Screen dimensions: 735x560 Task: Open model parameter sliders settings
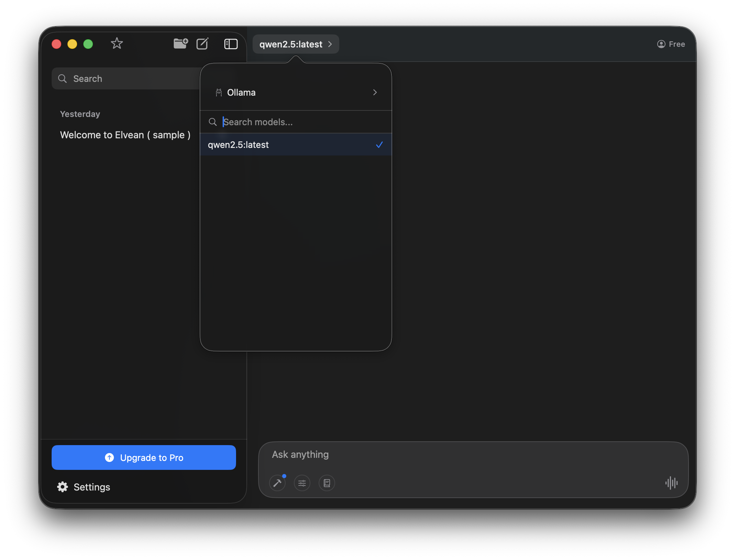pyautogui.click(x=302, y=483)
